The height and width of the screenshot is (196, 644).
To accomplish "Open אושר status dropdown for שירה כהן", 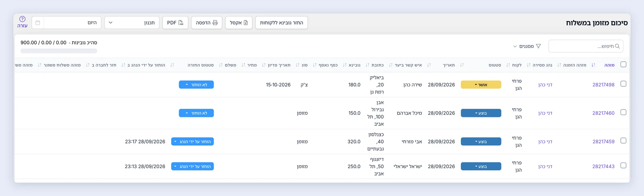I will 481,85.
